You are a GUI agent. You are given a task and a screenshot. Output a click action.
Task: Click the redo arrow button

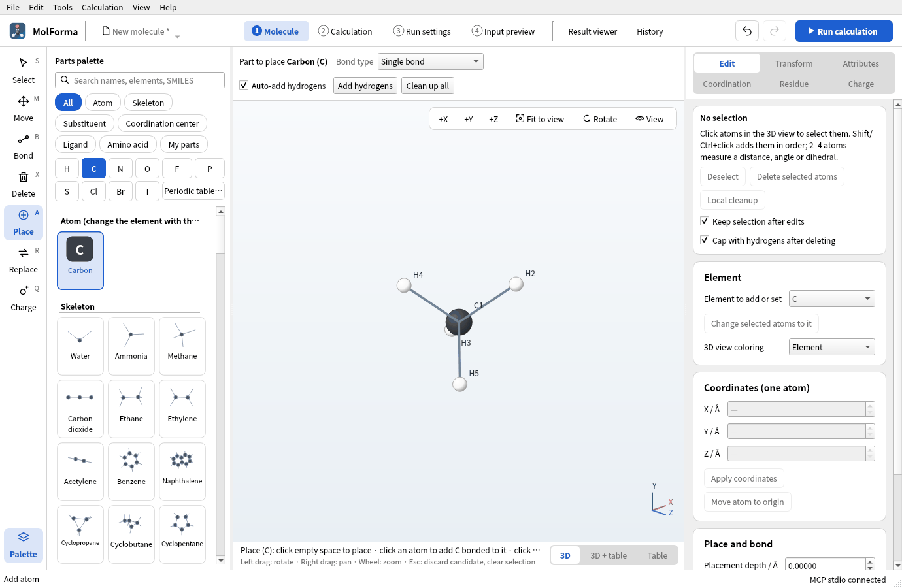coord(775,31)
